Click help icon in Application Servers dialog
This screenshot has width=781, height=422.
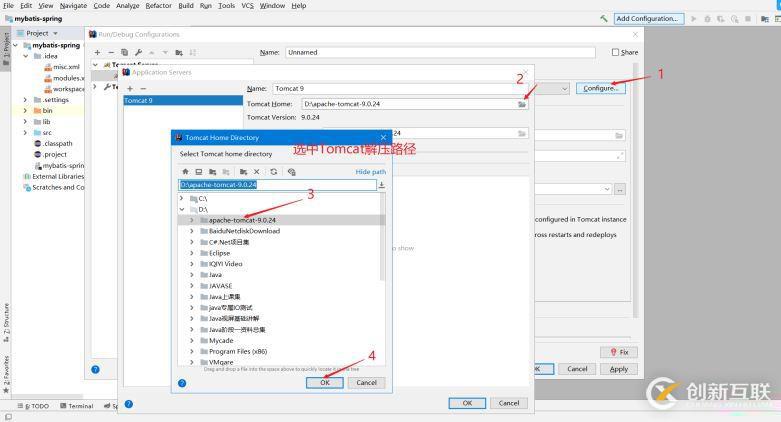pyautogui.click(x=129, y=404)
